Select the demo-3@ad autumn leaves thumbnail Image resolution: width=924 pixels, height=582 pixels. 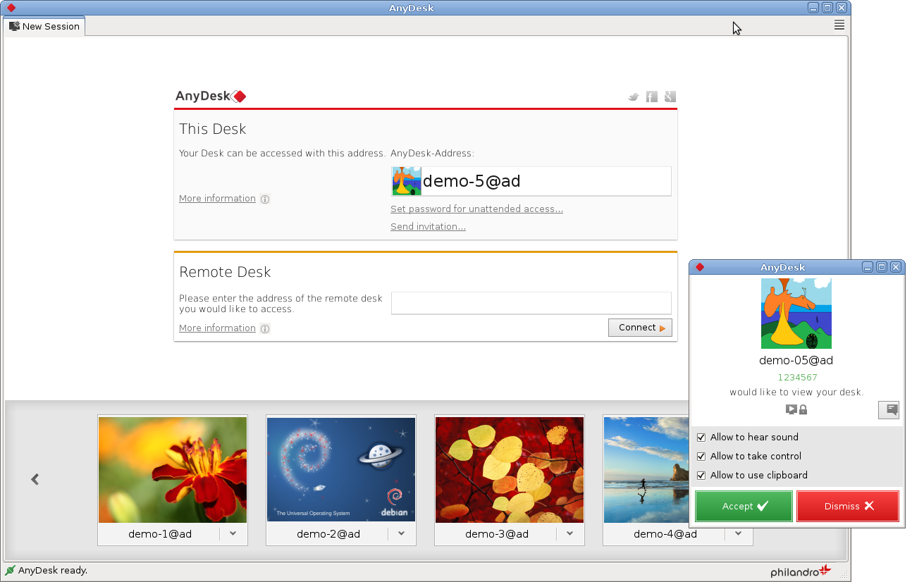[x=510, y=469]
